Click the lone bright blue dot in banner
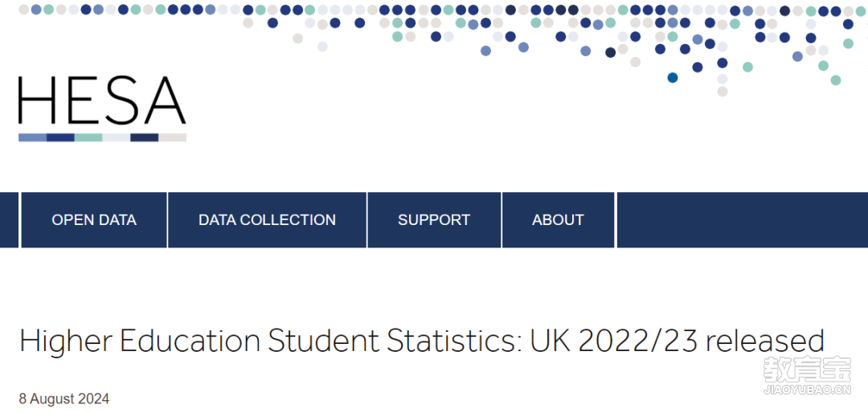 point(673,77)
